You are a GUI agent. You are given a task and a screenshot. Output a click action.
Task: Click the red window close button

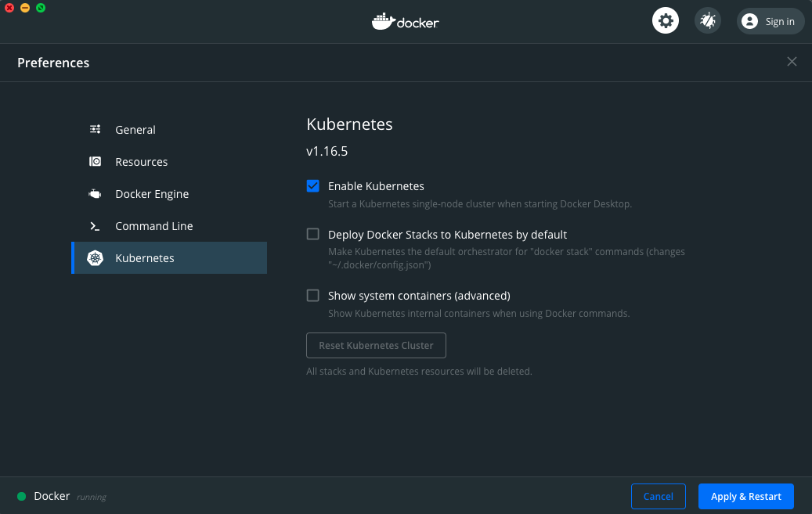pyautogui.click(x=9, y=8)
